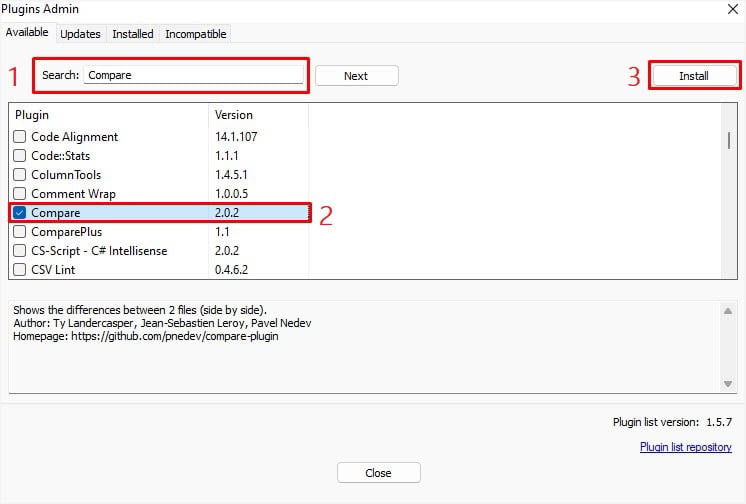
Task: Switch to the Updates tab
Action: click(x=80, y=34)
